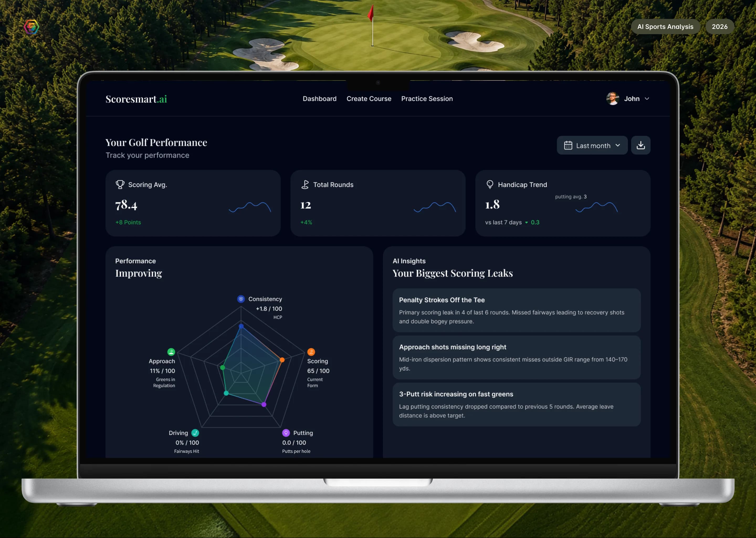Click the Handicap Trend sparkline chart
The width and height of the screenshot is (756, 538).
tap(596, 207)
